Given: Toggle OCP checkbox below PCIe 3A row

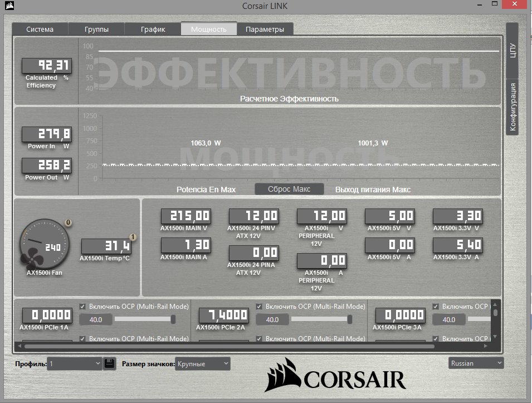Looking at the screenshot, I should click(x=436, y=338).
